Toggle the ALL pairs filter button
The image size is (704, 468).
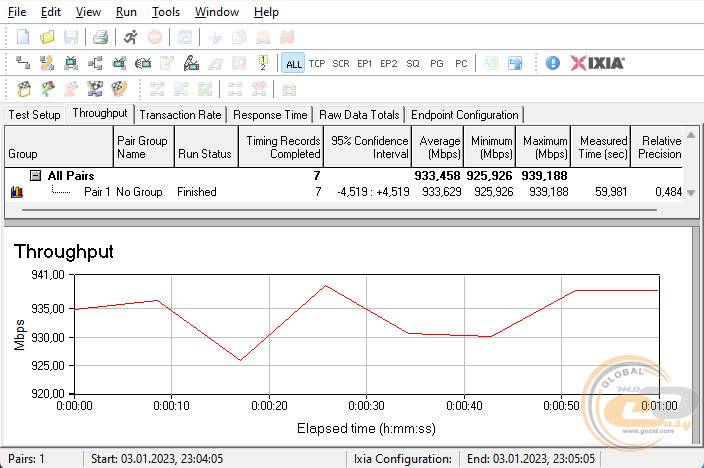pyautogui.click(x=294, y=63)
